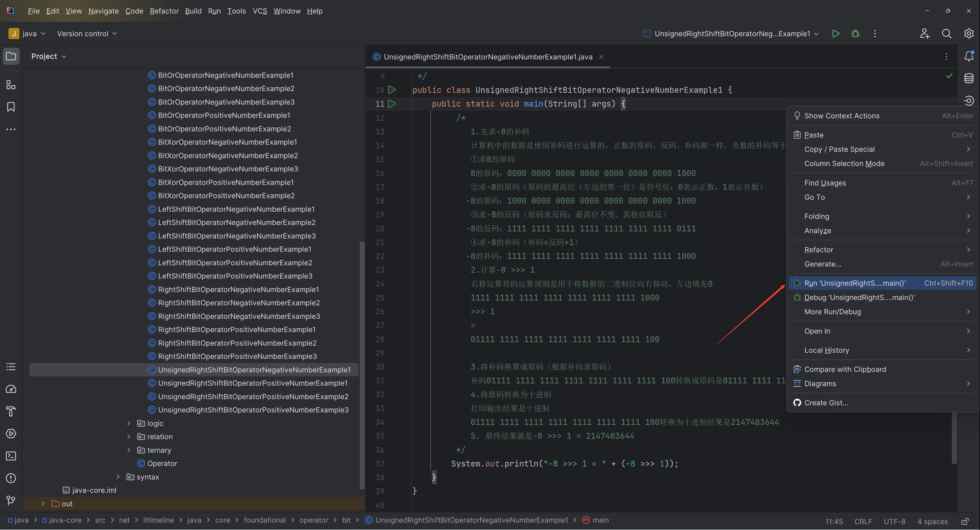Choose Compare with Clipboard
The image size is (980, 530).
(x=883, y=369)
